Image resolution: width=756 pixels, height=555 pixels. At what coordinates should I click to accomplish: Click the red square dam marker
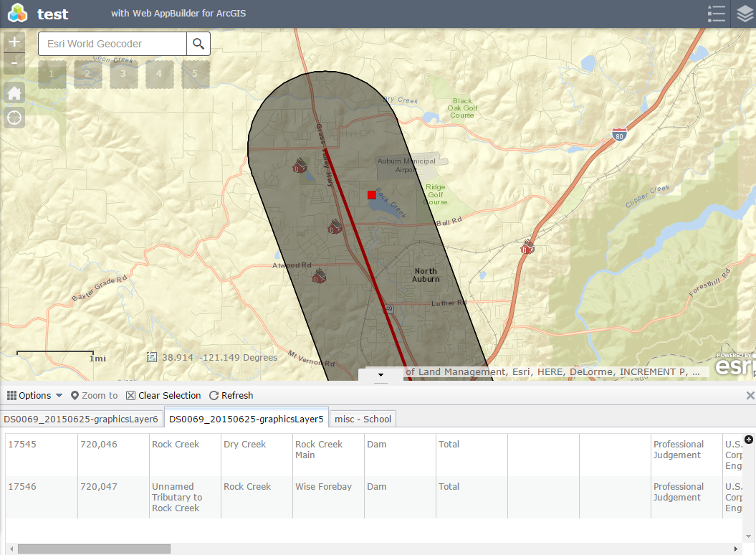tap(372, 195)
